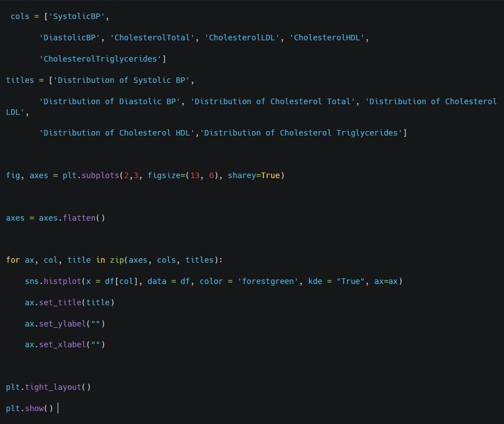Click the 'DiastolicBP' string in cols list
504x424 pixels.
coord(69,38)
